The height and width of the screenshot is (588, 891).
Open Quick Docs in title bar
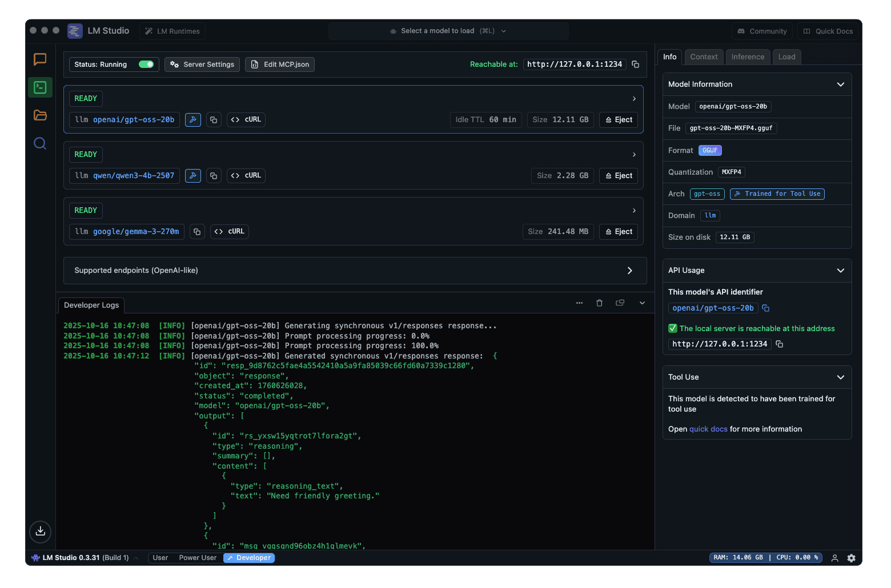click(x=828, y=31)
